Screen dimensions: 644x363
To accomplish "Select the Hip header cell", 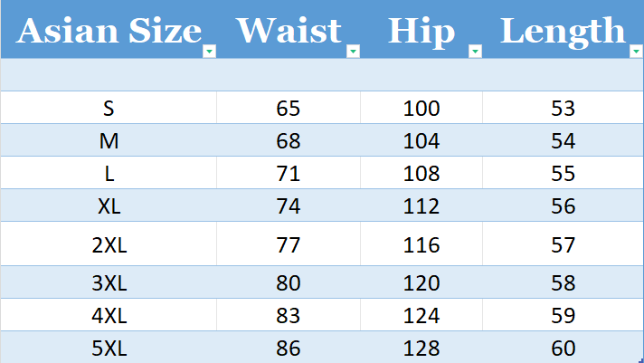I will [421, 31].
